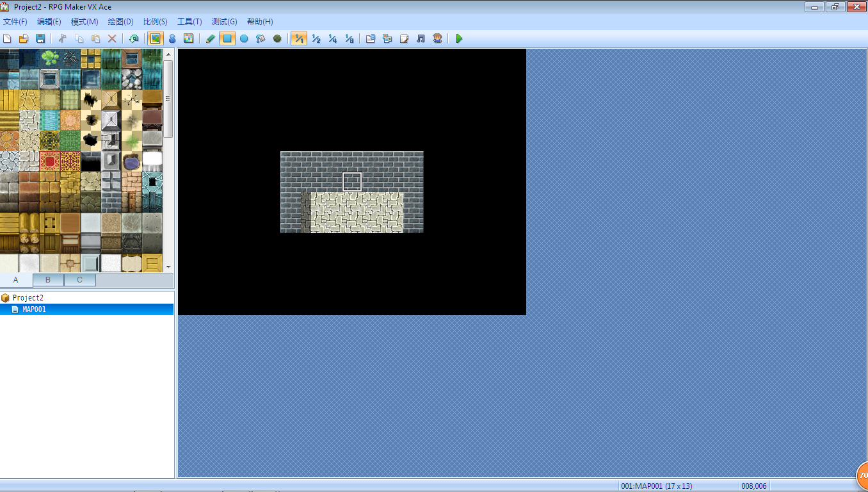Switch to event mode character icon
The image size is (868, 492).
coord(172,38)
